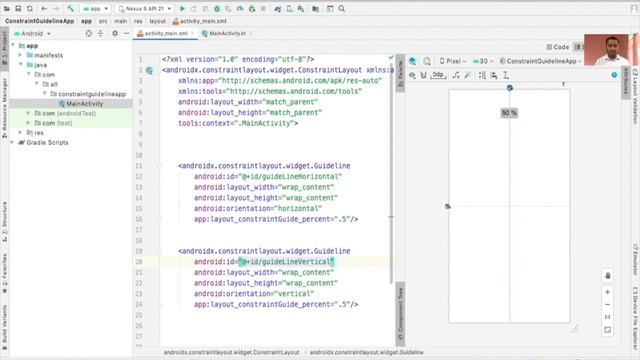Screen dimensions: 640x360
Task: Click the Open folder toolbar icon
Action: click(7, 9)
